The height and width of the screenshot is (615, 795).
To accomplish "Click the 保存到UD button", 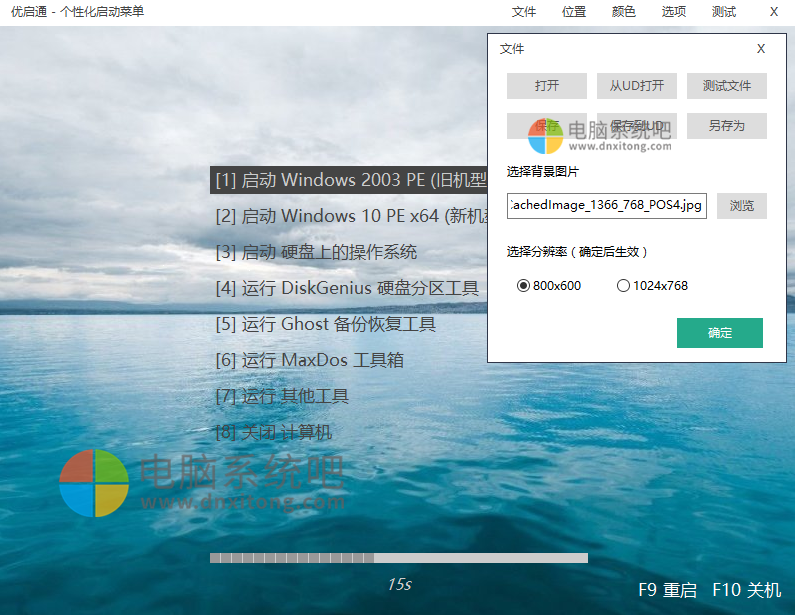I will pyautogui.click(x=636, y=126).
